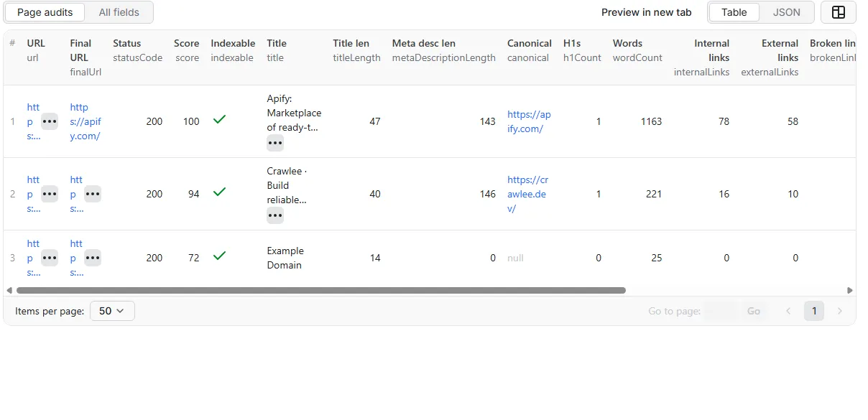Click the meta description length 146
The image size is (868, 420).
(x=488, y=194)
